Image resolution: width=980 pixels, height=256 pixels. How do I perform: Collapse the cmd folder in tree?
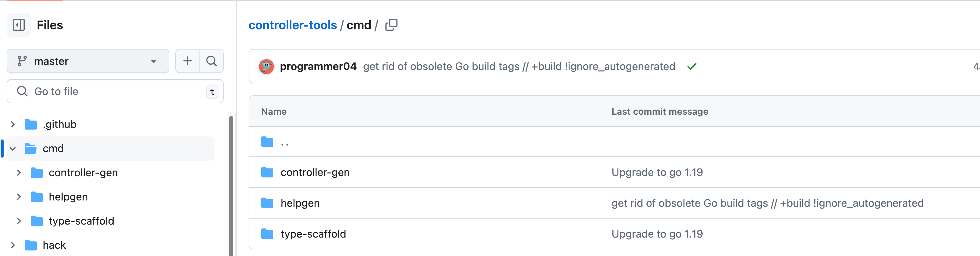point(13,149)
